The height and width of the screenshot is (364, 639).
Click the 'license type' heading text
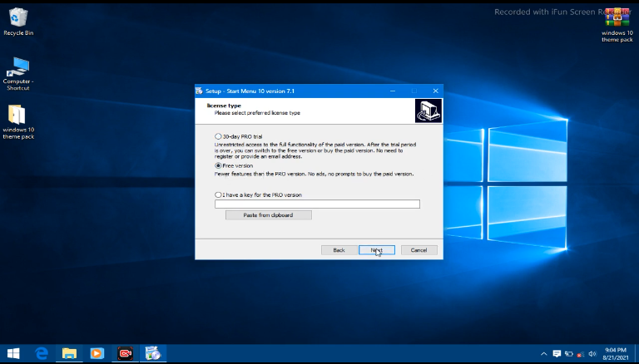tap(224, 106)
